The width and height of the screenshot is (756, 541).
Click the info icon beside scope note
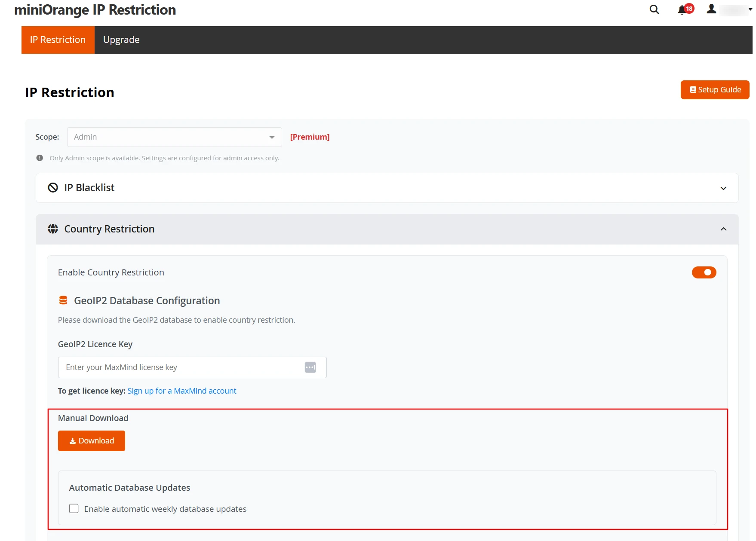point(40,158)
